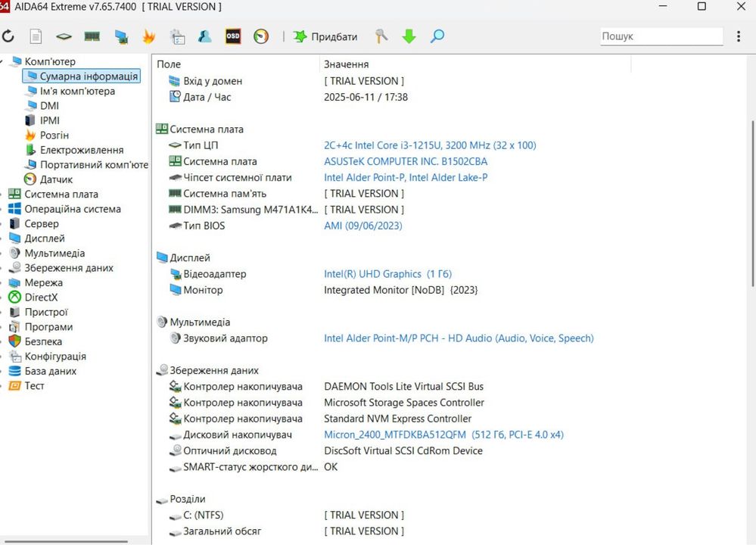
Task: Click the Безпека shield icon
Action: [15, 341]
